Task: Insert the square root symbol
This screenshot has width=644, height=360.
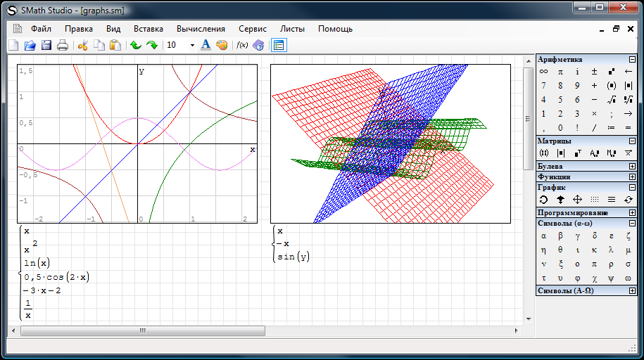Action: [611, 99]
